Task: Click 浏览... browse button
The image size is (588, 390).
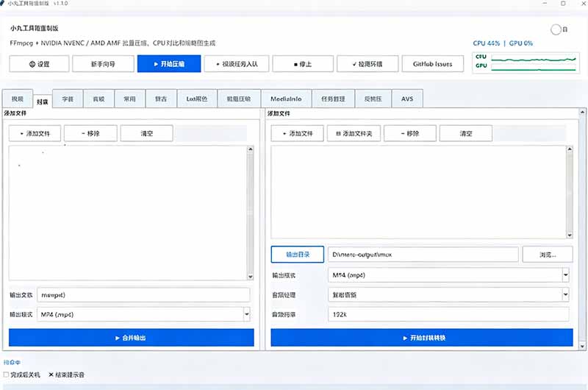Action: [x=548, y=255]
